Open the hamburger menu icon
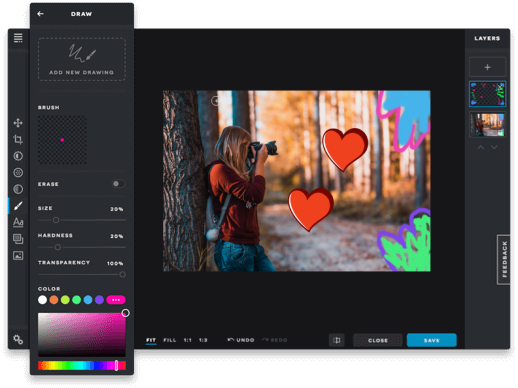 (18, 38)
